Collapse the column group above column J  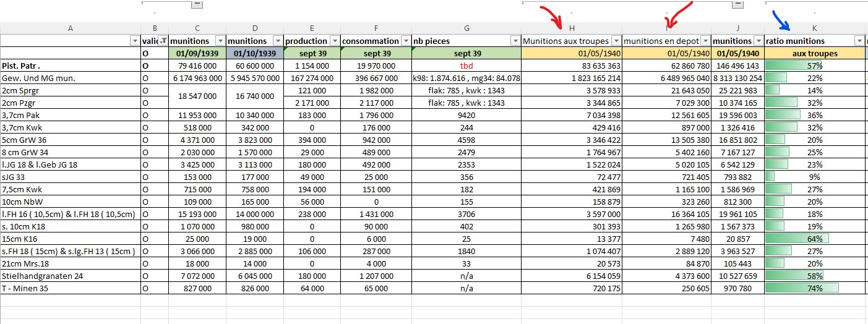pos(737,4)
